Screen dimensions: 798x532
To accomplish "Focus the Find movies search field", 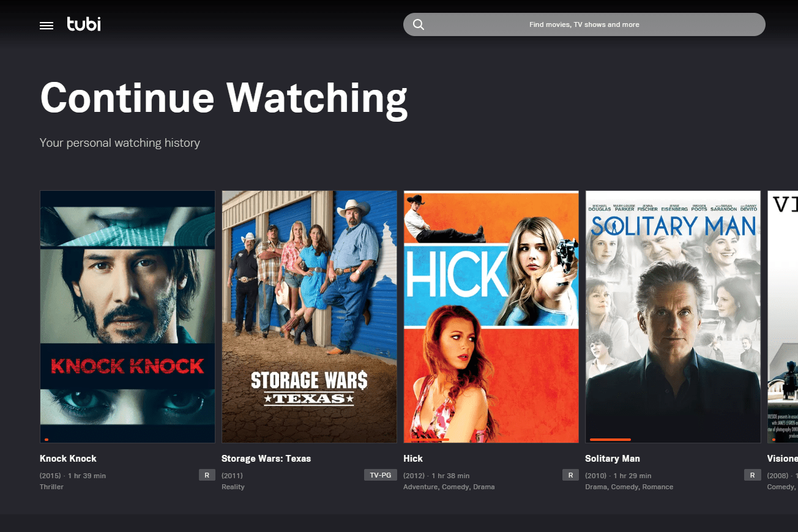I will [584, 24].
